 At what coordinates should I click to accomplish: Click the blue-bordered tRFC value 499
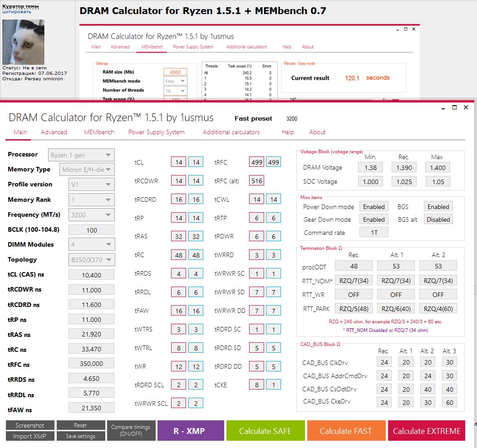tap(274, 162)
